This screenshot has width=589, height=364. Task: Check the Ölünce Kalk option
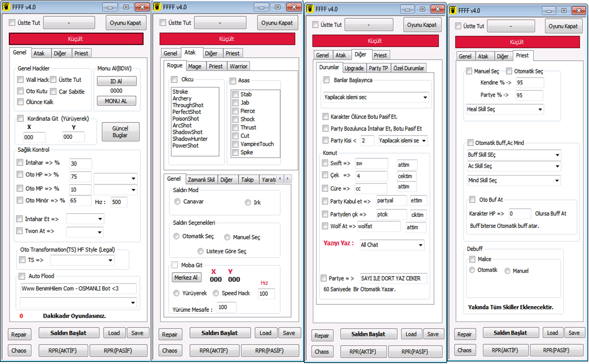coord(20,102)
